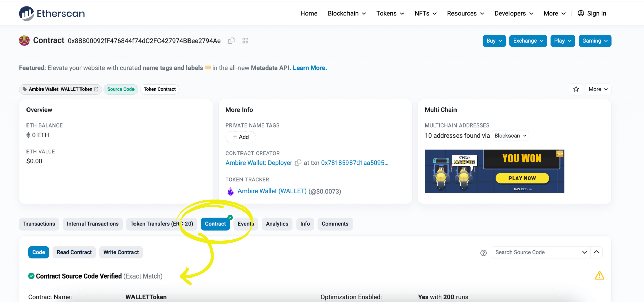Click the Etherscan logo
644x302 pixels.
click(52, 13)
